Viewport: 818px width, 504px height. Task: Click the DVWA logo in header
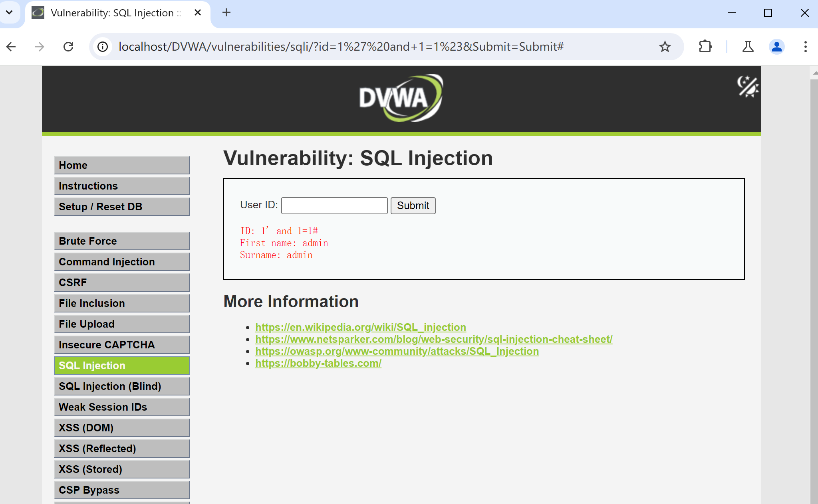click(x=401, y=98)
